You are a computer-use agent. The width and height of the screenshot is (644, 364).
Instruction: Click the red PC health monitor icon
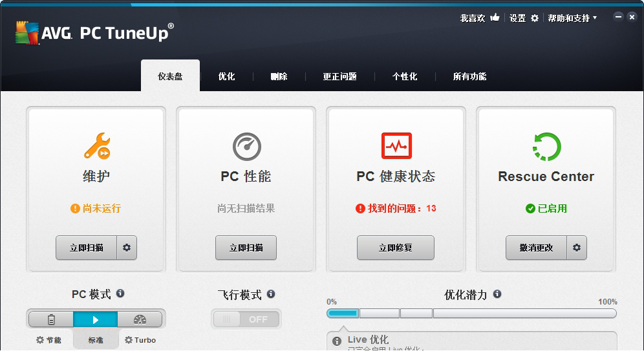coord(396,146)
